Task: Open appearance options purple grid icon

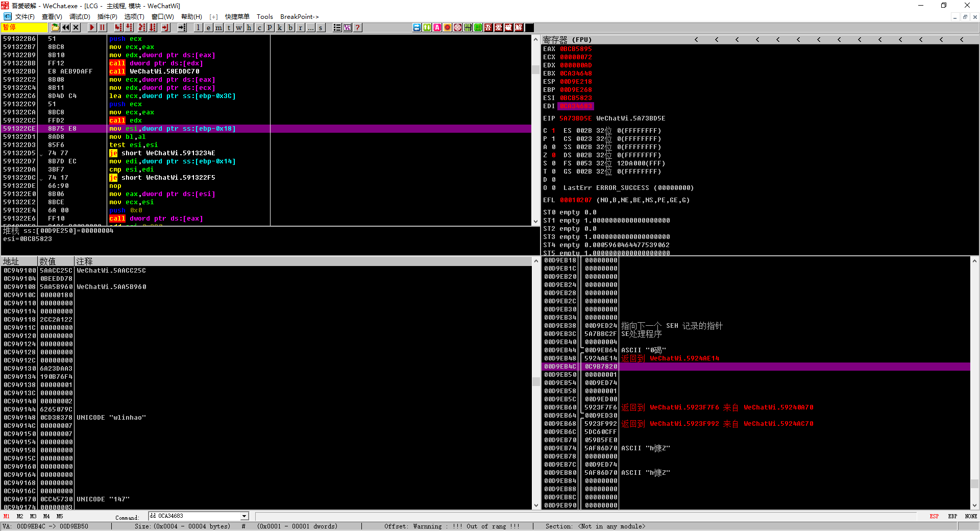Action: point(348,28)
